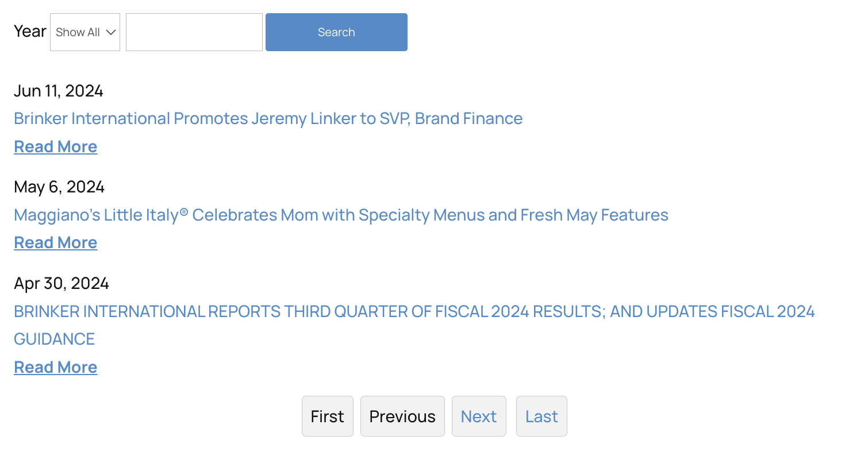
Task: Open the Third Quarter Fiscal 2024 Results headline
Action: [x=414, y=311]
